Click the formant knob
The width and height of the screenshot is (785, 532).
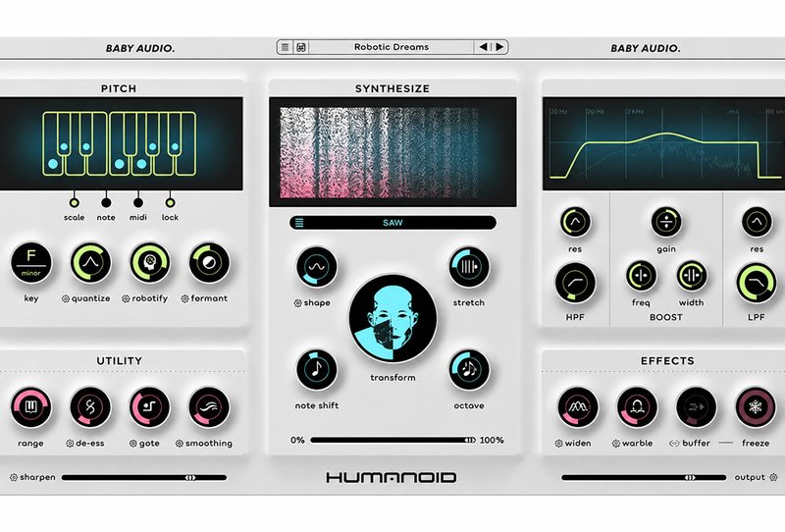(x=209, y=263)
